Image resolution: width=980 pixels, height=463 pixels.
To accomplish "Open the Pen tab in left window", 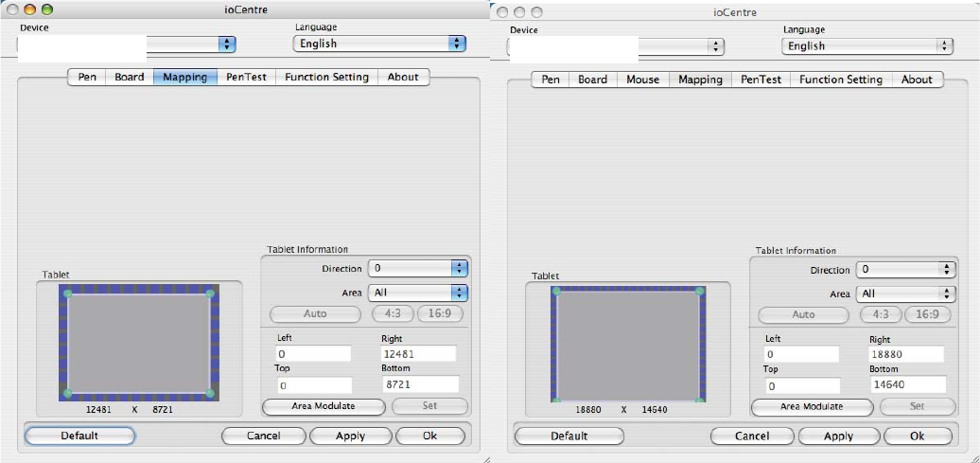I will (x=87, y=77).
